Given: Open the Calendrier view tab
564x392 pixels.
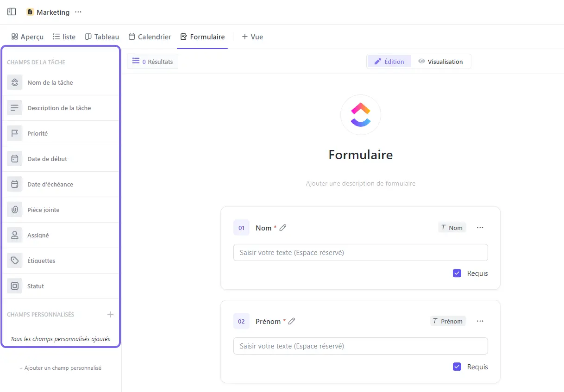Looking at the screenshot, I should 150,37.
